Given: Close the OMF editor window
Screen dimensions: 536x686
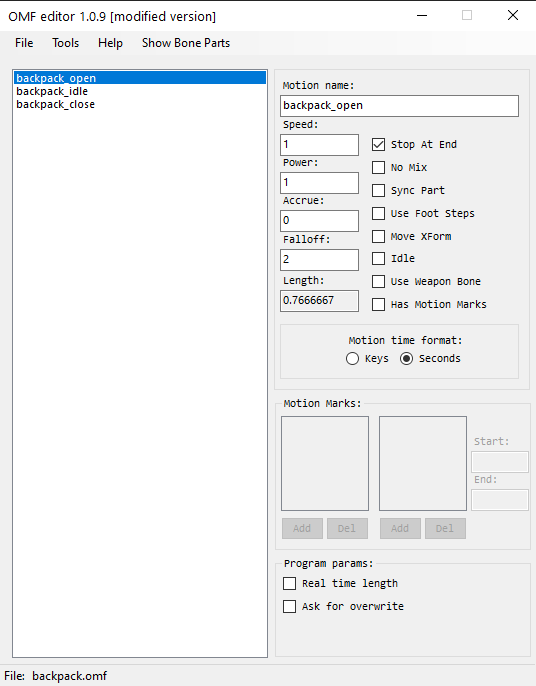Looking at the screenshot, I should pos(513,15).
